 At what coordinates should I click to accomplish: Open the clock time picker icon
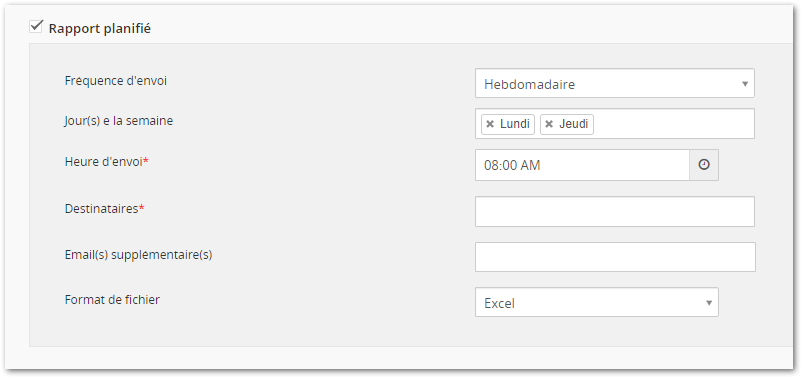[704, 165]
